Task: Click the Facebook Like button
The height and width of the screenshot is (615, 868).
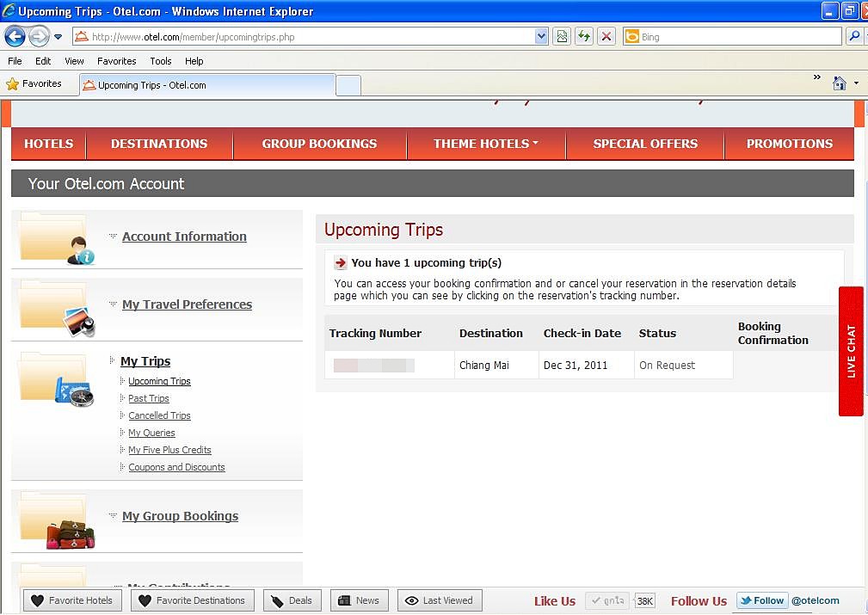Action: coord(607,600)
